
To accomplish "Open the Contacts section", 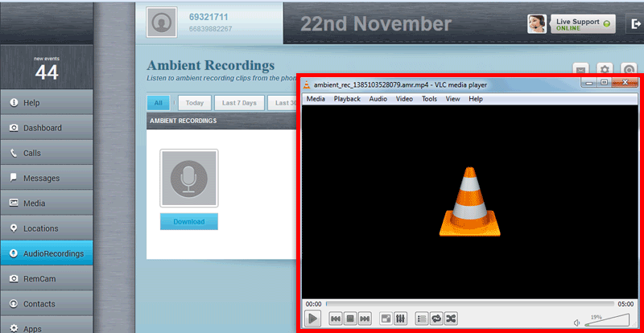I will (47, 304).
